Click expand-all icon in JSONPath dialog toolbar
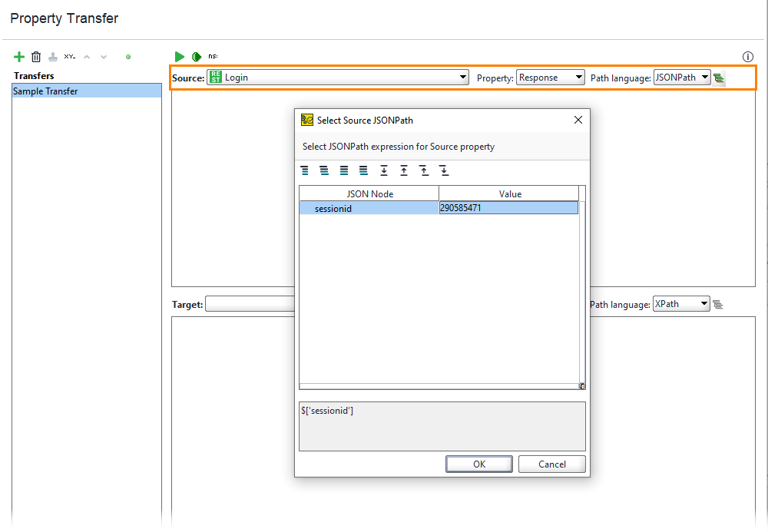Image resolution: width=768 pixels, height=532 pixels. 304,170
